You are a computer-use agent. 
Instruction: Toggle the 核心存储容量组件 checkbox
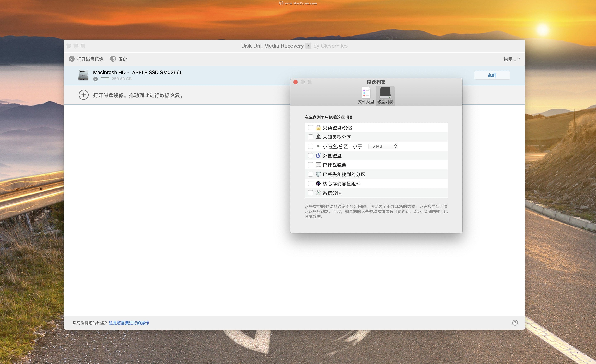click(x=310, y=183)
